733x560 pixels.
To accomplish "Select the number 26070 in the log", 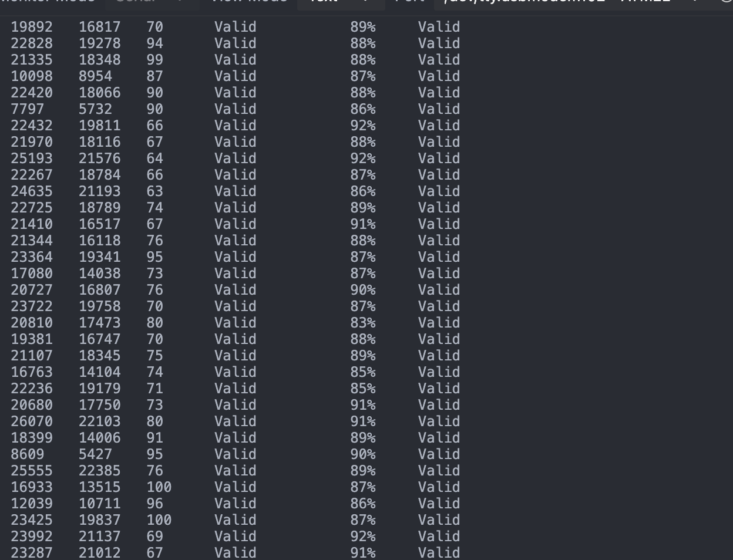I will pyautogui.click(x=32, y=421).
